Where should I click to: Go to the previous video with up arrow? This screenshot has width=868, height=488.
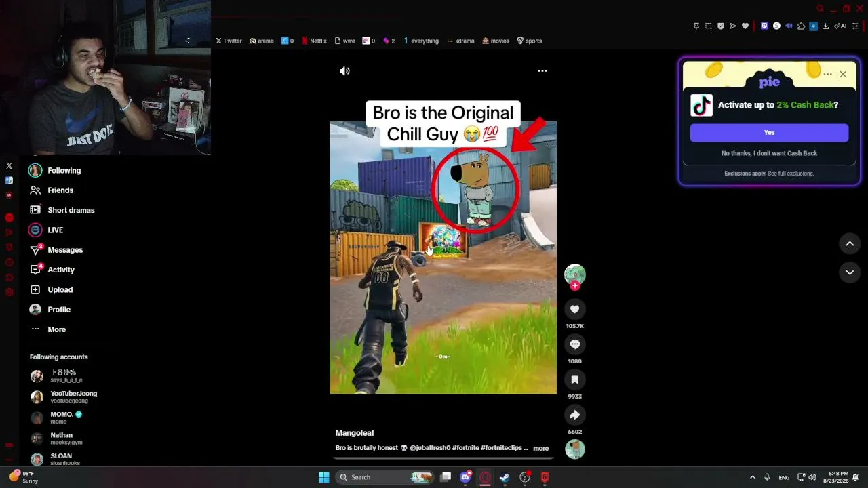click(x=850, y=243)
